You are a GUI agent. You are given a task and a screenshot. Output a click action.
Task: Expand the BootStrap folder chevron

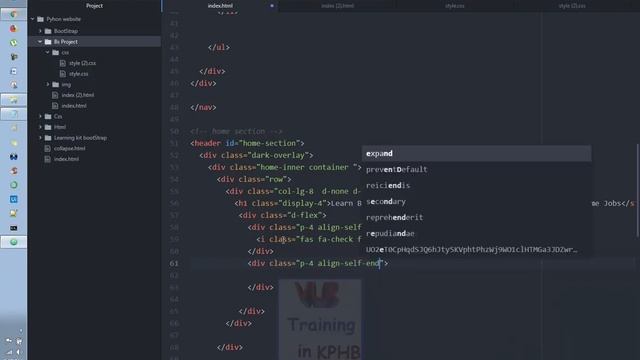(40, 31)
